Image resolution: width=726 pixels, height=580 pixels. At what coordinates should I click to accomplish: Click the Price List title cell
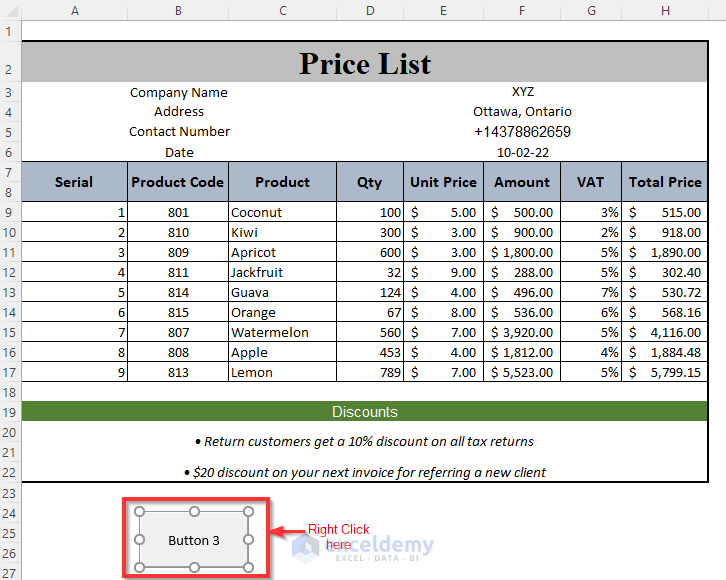[x=365, y=62]
